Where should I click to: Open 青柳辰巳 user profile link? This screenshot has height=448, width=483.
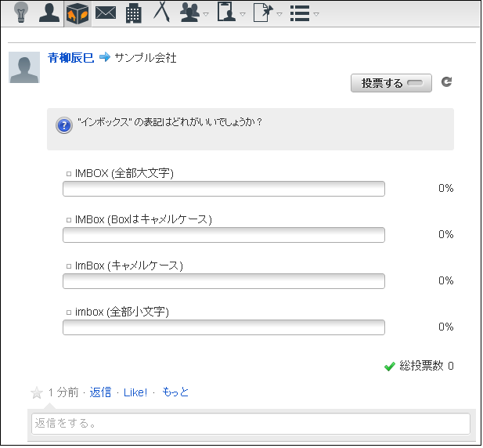(71, 58)
